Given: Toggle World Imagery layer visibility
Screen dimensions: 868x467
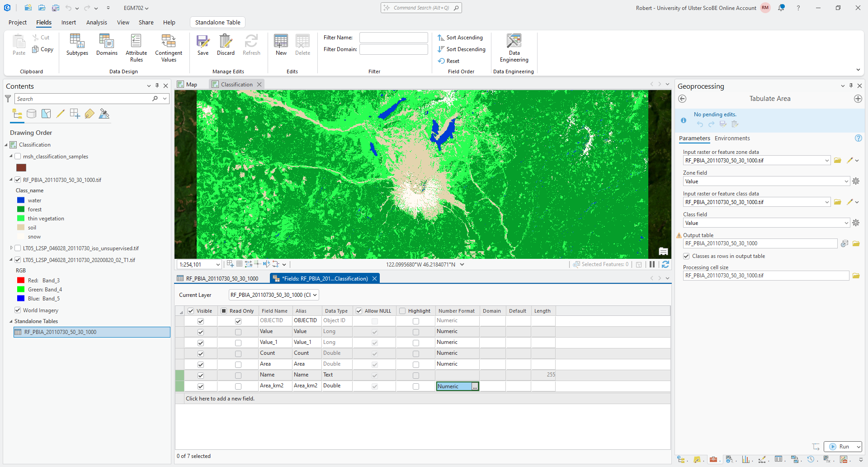Looking at the screenshot, I should point(18,310).
